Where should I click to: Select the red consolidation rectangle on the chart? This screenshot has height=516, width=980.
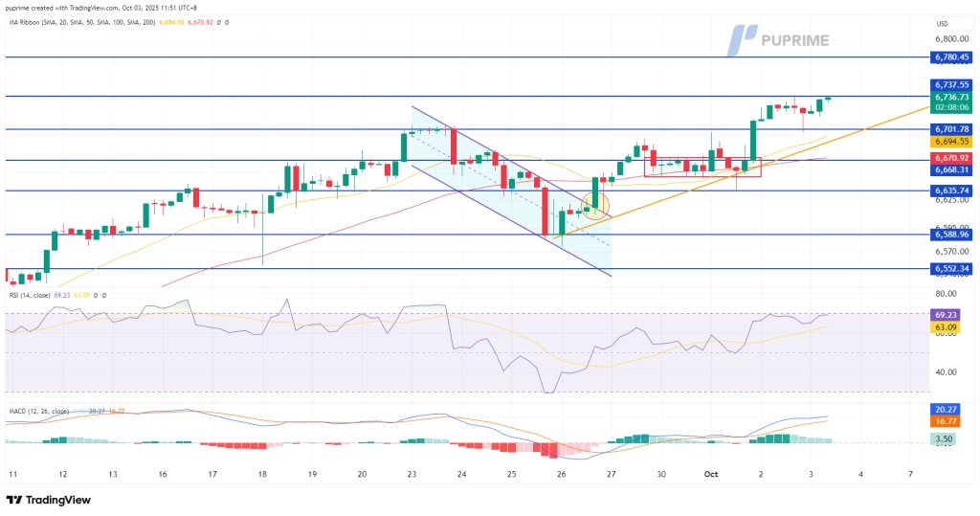coord(702,167)
